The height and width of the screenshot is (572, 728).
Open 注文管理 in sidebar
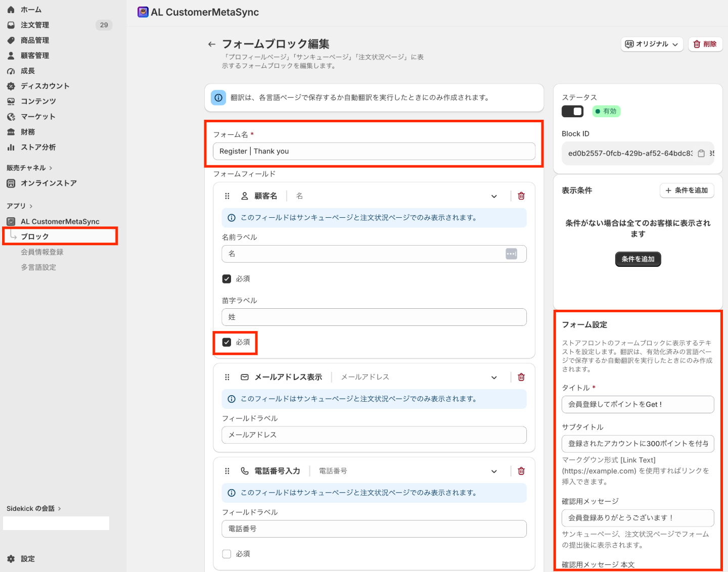click(x=35, y=25)
